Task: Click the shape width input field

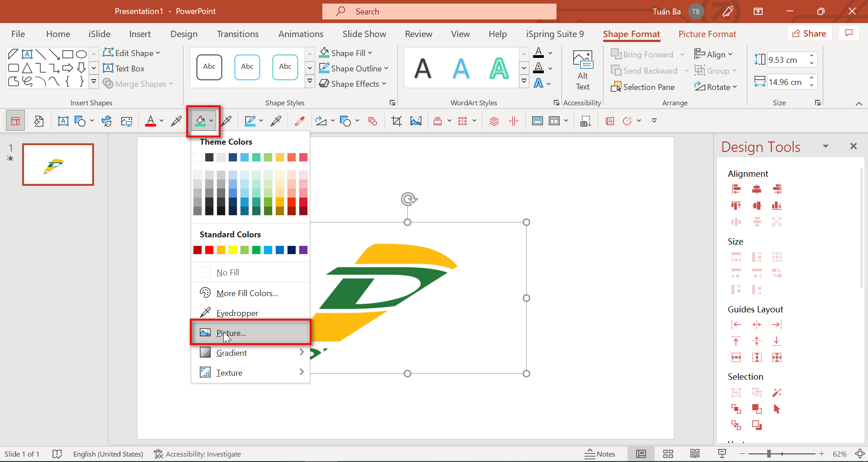Action: 788,82
